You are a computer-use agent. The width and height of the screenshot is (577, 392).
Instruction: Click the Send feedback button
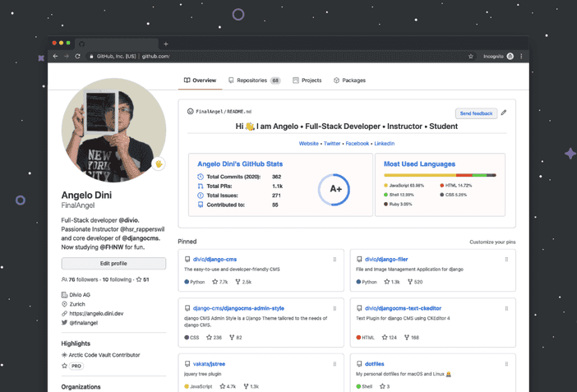[x=476, y=113]
